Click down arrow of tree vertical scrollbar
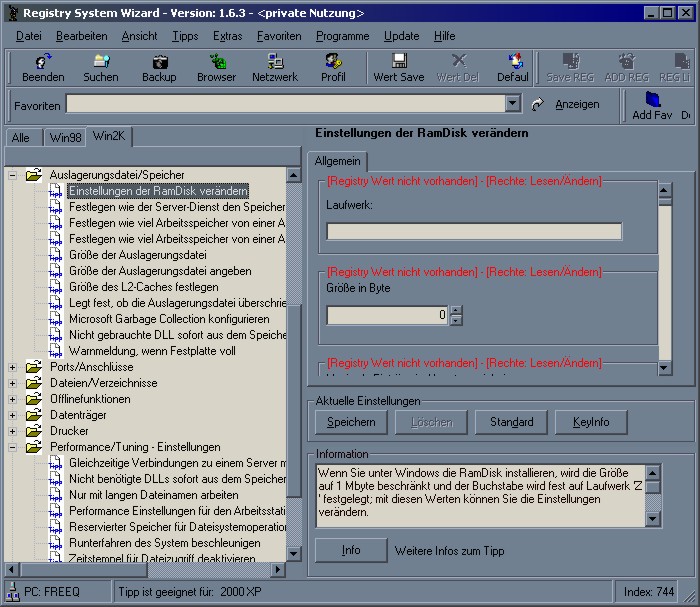The image size is (700, 607). [293, 553]
